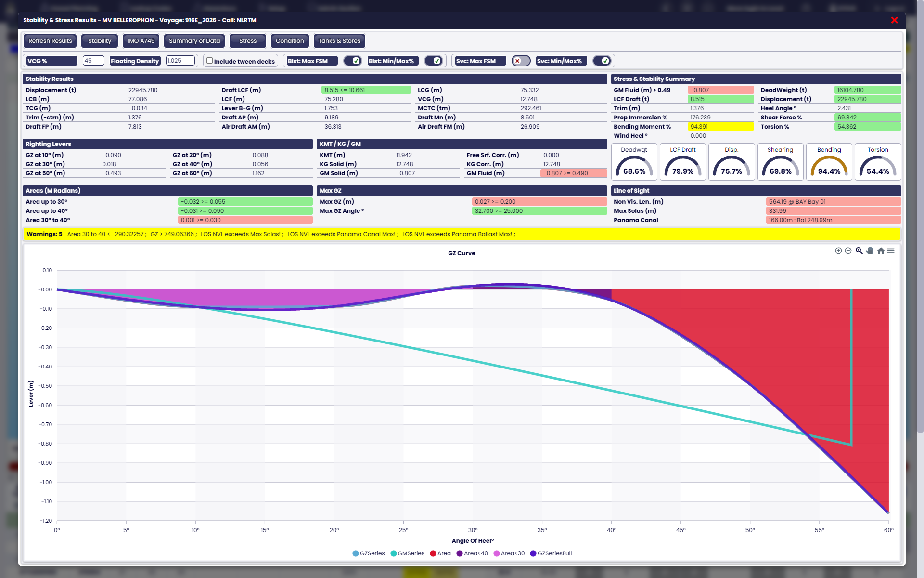Toggle GZSeriesFull legend entry
This screenshot has height=578, width=924.
(x=551, y=553)
